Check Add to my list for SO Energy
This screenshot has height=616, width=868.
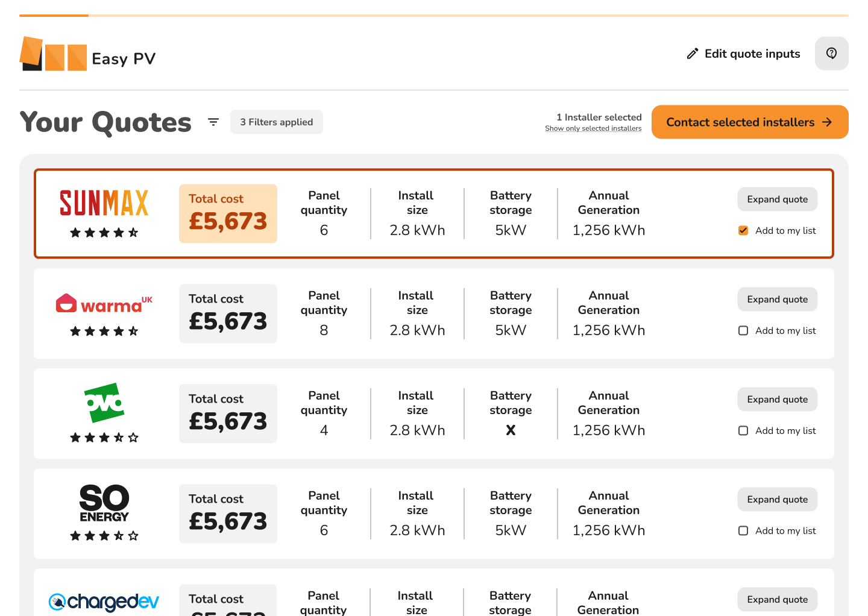[x=743, y=531]
